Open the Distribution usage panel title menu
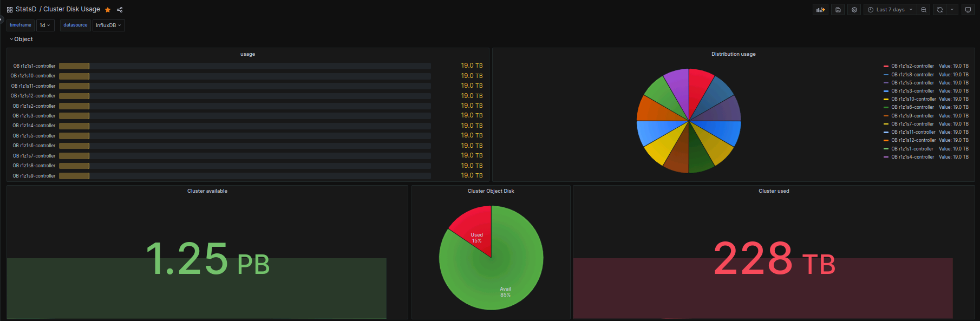This screenshot has width=980, height=321. 733,54
